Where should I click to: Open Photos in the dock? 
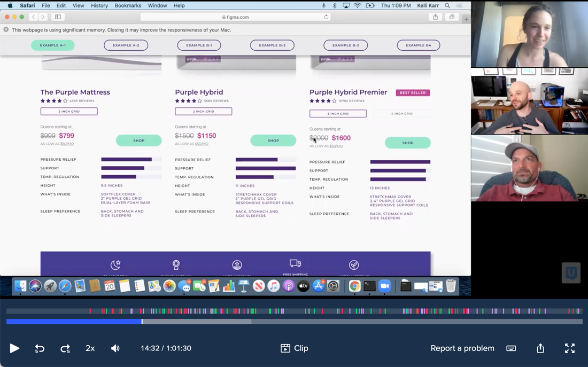click(169, 286)
